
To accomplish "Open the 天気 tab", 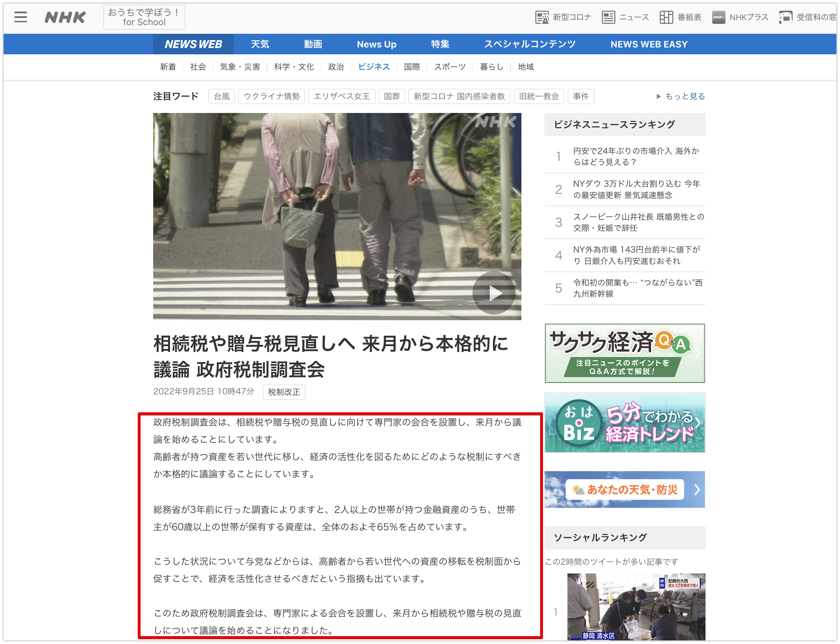I will point(260,44).
